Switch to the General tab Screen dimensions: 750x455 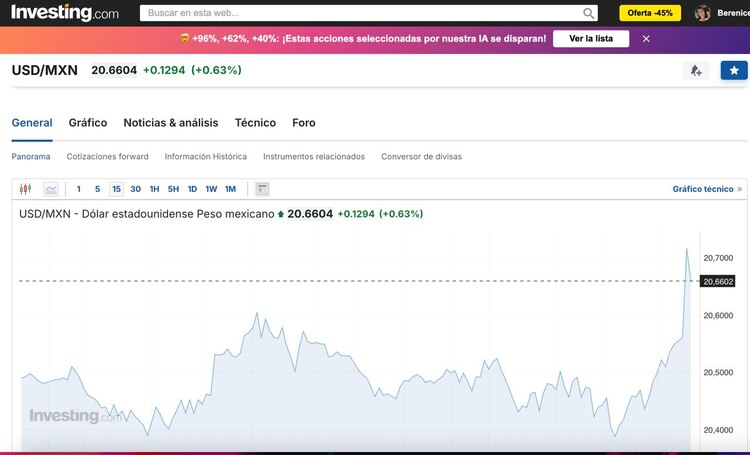32,123
